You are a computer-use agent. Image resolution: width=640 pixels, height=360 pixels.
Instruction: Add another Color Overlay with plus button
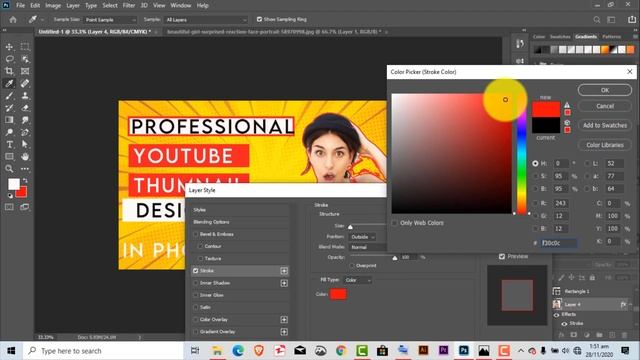click(x=284, y=320)
